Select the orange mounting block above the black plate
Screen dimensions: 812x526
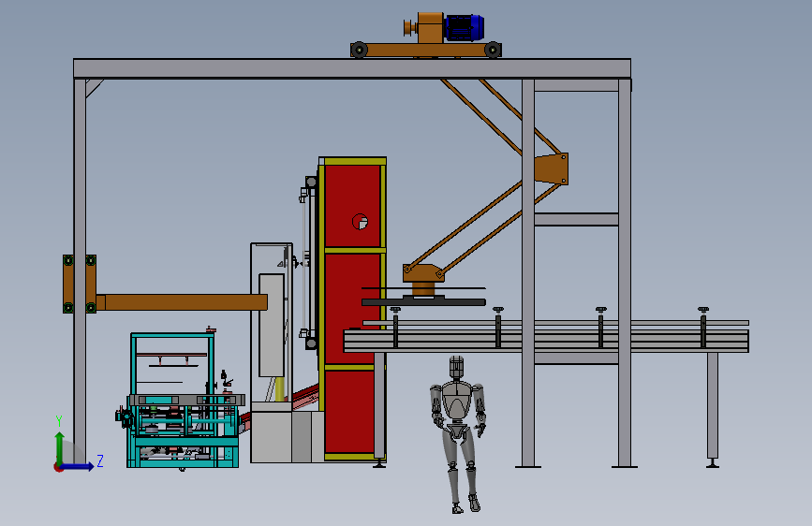(423, 273)
